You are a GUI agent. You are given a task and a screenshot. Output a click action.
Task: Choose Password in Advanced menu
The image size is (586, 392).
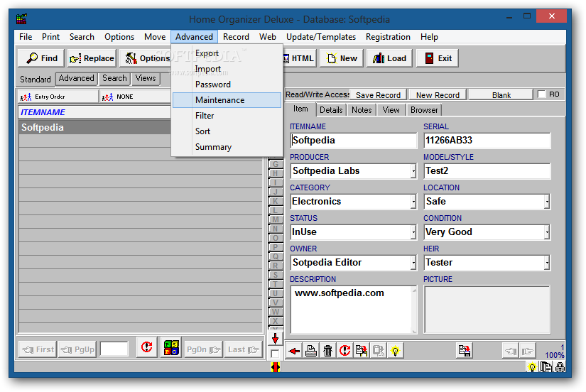point(227,85)
